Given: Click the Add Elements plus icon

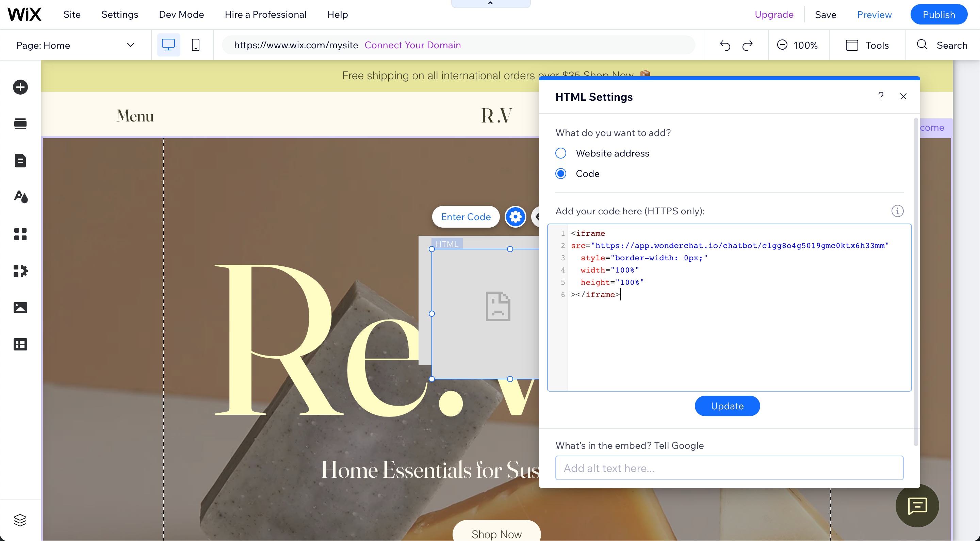Looking at the screenshot, I should click(20, 87).
